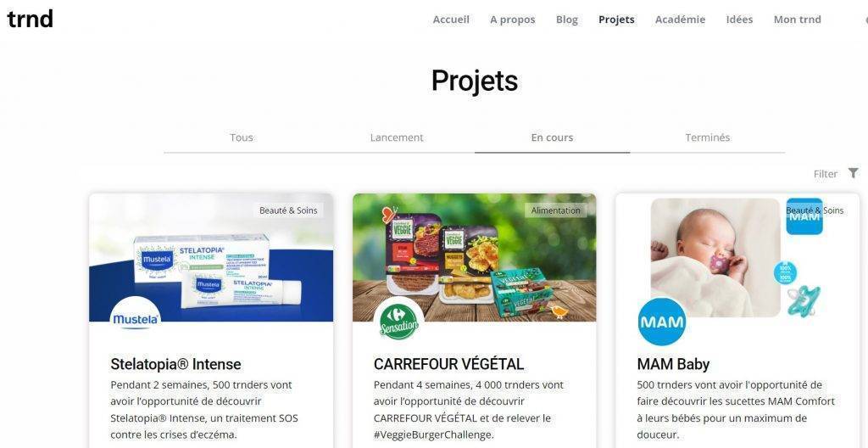Viewport: 868px width, 448px height.
Task: Select the En cours tab
Action: coord(552,137)
